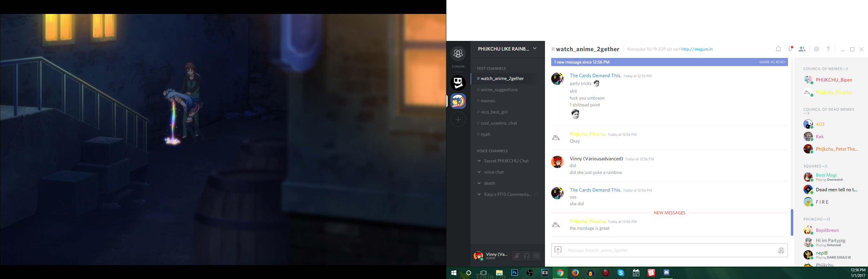This screenshot has height=279, width=868.
Task: Select the black-and-white robot face server icon
Action: (458, 83)
